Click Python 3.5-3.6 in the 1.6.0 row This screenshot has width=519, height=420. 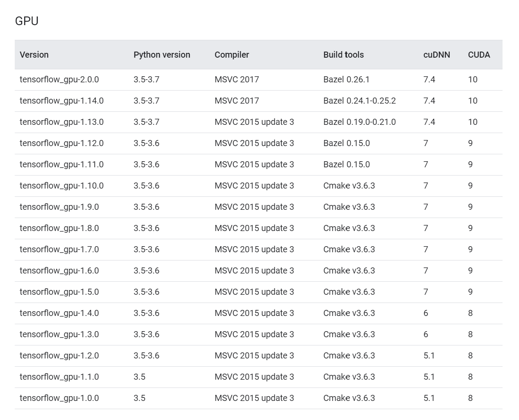[146, 270]
